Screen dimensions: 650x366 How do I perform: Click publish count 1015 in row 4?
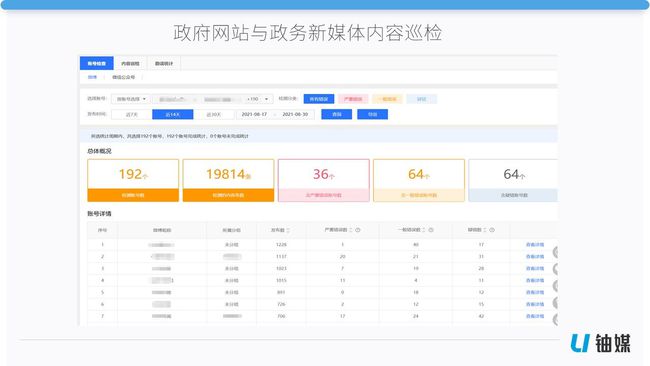pyautogui.click(x=281, y=281)
